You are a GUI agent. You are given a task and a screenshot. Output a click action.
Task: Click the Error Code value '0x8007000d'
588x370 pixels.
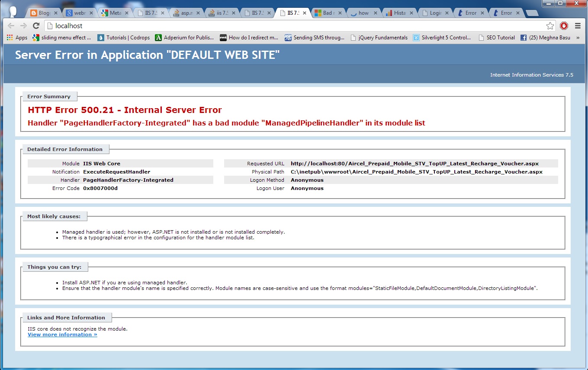tap(100, 188)
